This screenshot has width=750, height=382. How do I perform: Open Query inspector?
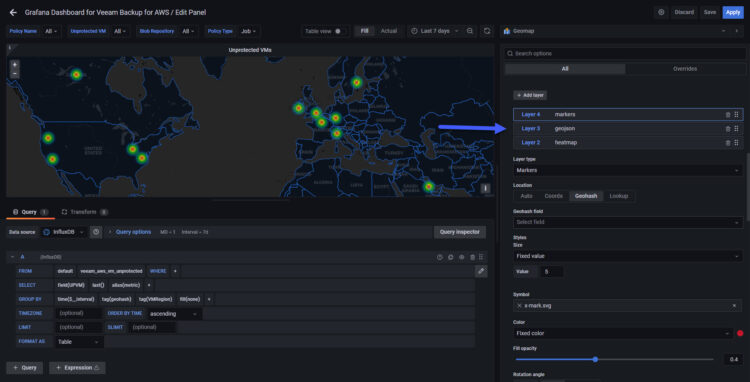pyautogui.click(x=460, y=232)
